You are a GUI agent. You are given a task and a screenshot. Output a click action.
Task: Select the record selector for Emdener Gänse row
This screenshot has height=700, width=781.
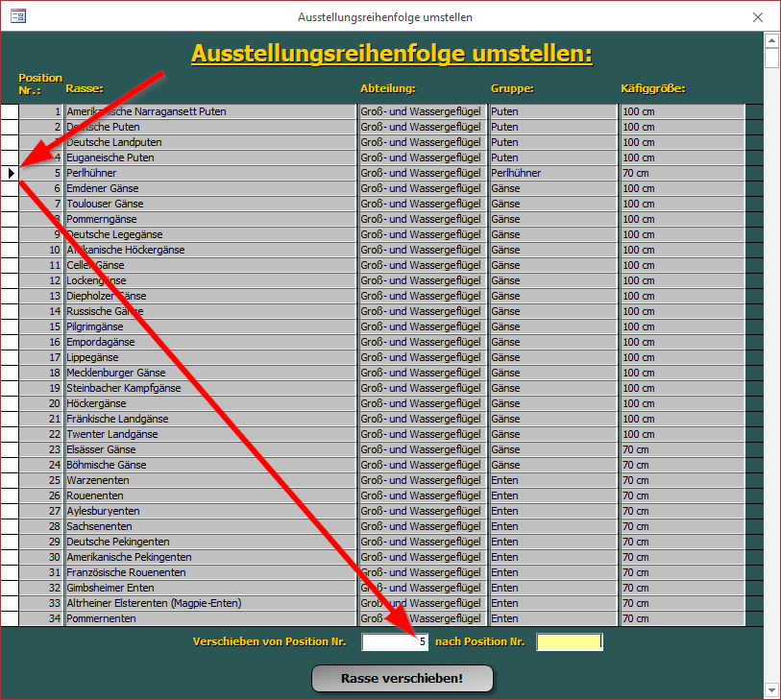pyautogui.click(x=10, y=188)
